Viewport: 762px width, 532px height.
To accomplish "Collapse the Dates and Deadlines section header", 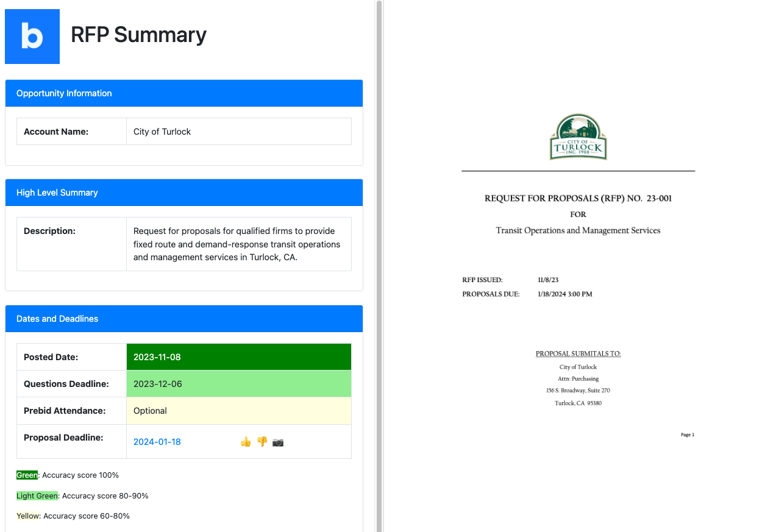I will click(183, 318).
